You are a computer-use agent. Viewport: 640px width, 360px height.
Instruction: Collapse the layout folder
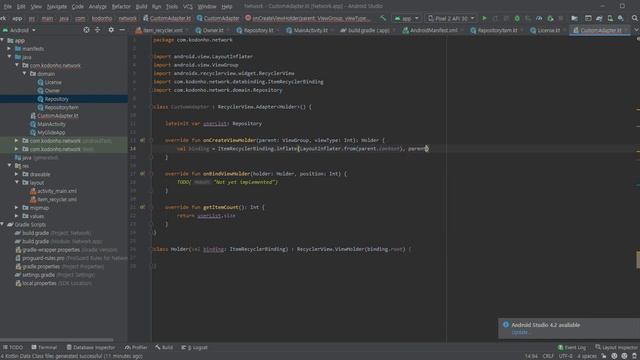tap(17, 182)
